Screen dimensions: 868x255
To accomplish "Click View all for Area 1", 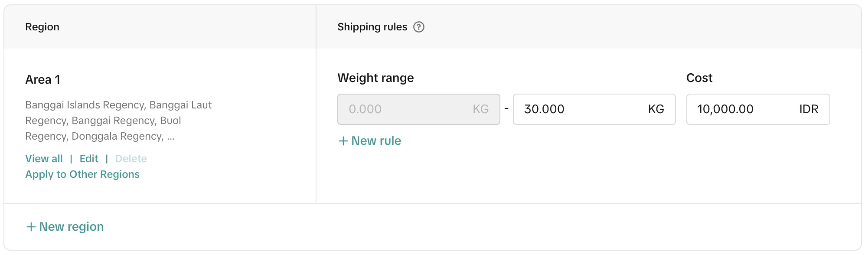I will 44,159.
